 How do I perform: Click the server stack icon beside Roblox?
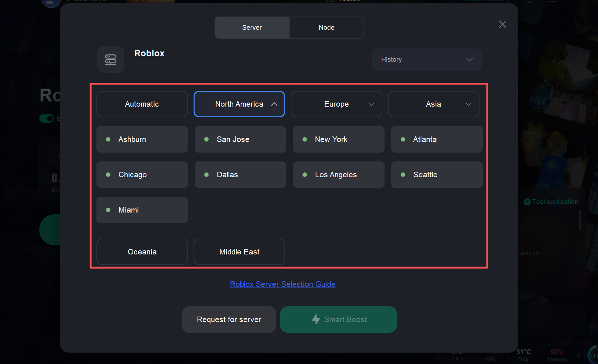111,60
